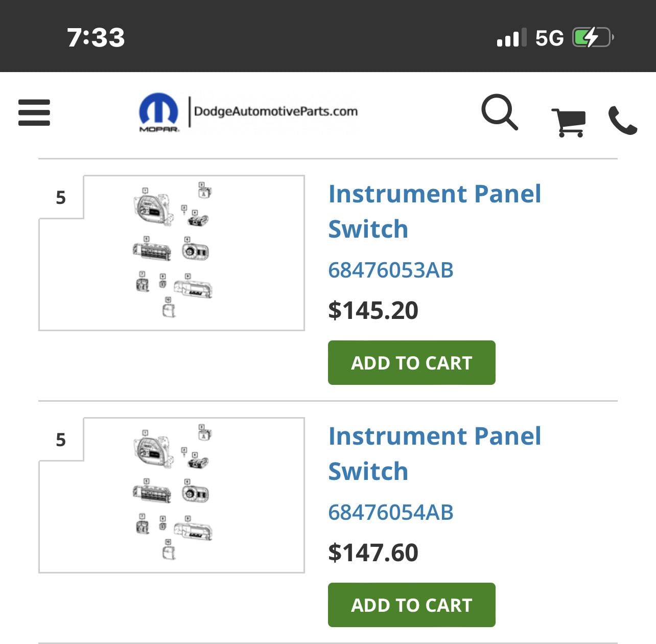
Task: Open Instrument Panel Switch title priced $147.60
Action: click(x=434, y=453)
